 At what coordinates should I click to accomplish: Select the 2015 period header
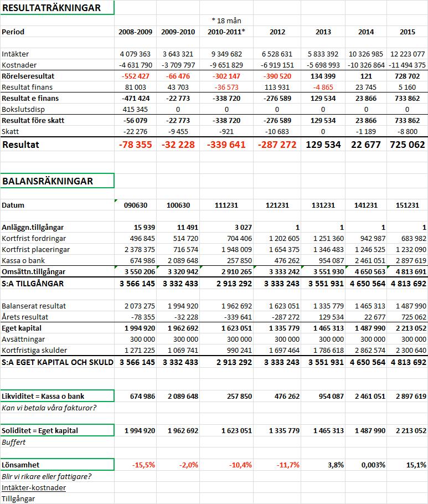pos(407,32)
